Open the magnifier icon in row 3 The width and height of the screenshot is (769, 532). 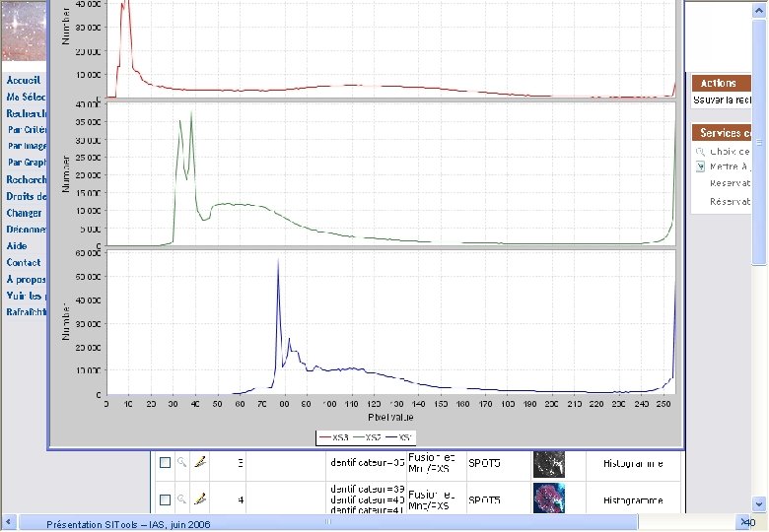click(181, 462)
